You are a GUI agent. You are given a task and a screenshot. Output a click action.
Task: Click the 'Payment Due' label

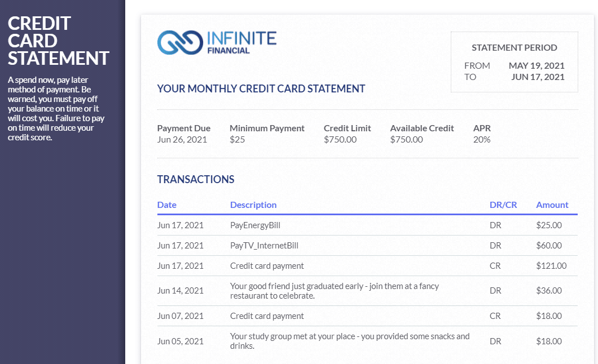click(184, 128)
